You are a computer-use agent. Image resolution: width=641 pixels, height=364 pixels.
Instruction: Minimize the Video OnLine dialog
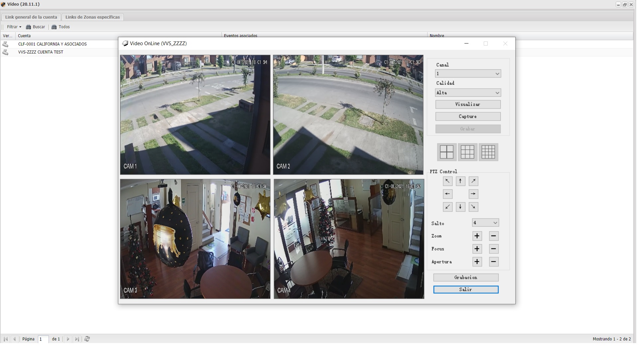point(466,44)
